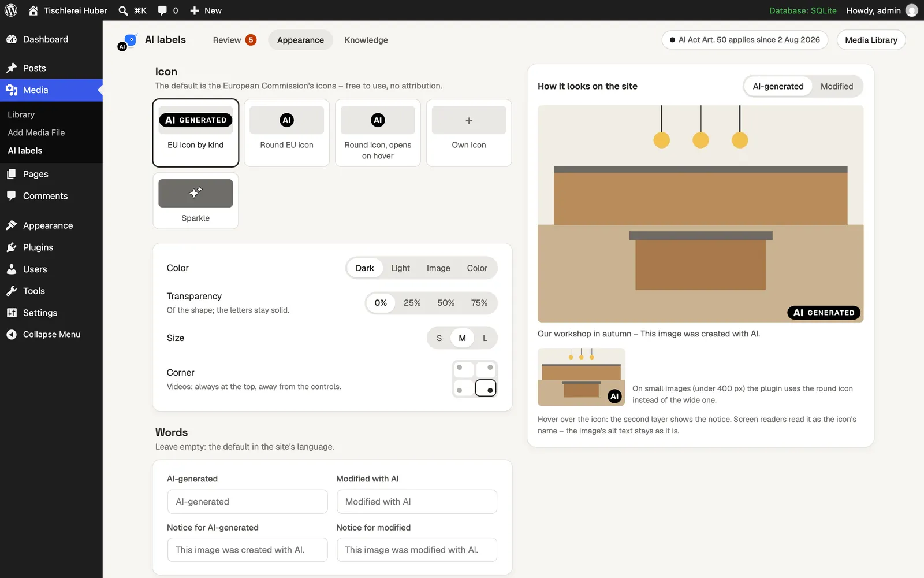Viewport: 924px width, 578px height.
Task: Open Comments in the sidebar
Action: [x=45, y=196]
